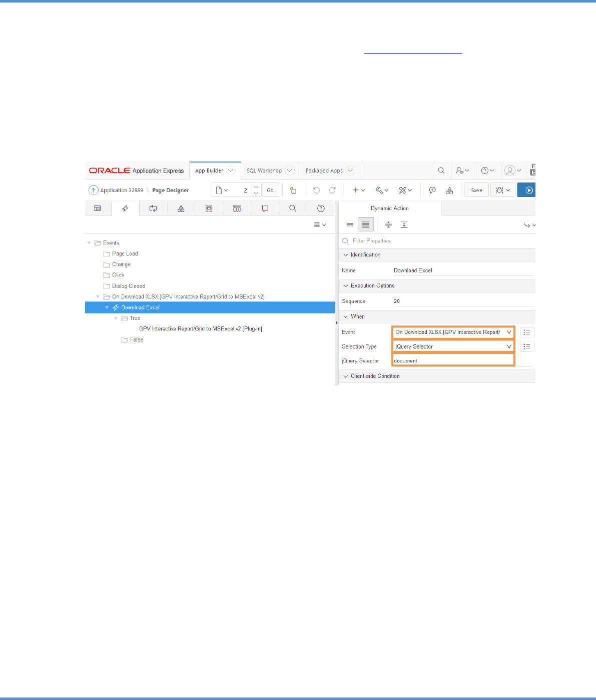Image resolution: width=596 pixels, height=700 pixels.
Task: Open the SQL Workshop menu arrow
Action: click(290, 170)
